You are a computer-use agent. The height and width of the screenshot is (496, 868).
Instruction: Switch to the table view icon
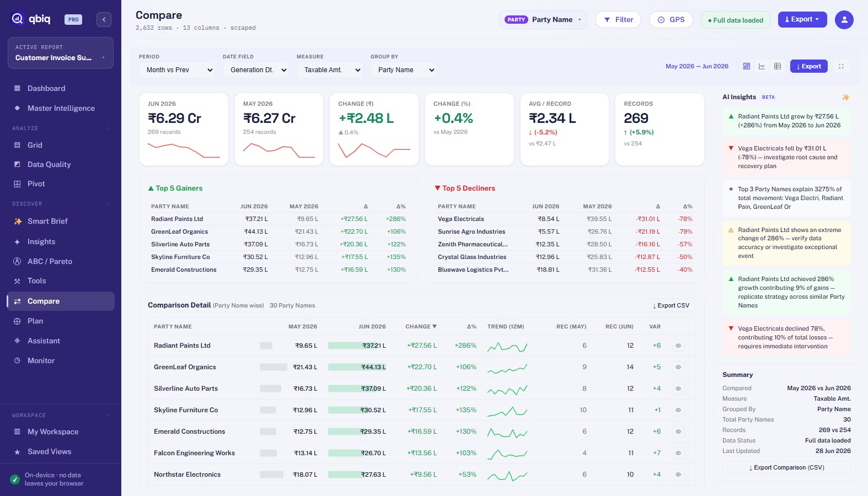[x=778, y=66]
